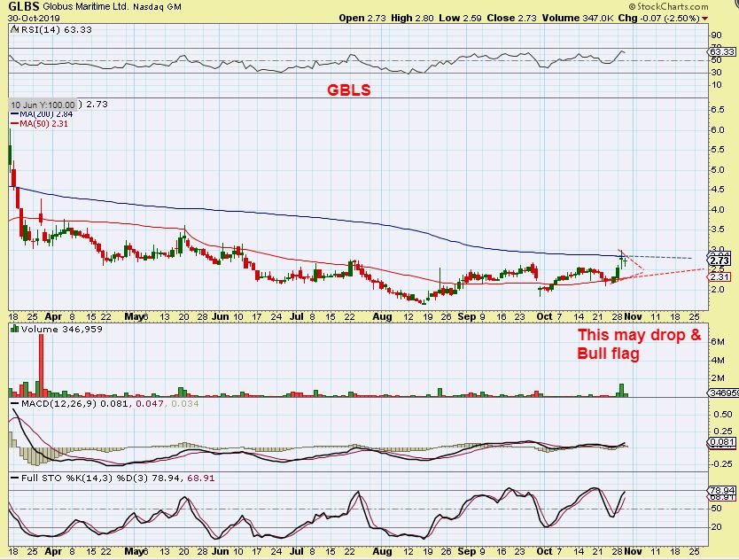The image size is (739, 560).
Task: Click the tall red volume spike bar
Action: 41,365
